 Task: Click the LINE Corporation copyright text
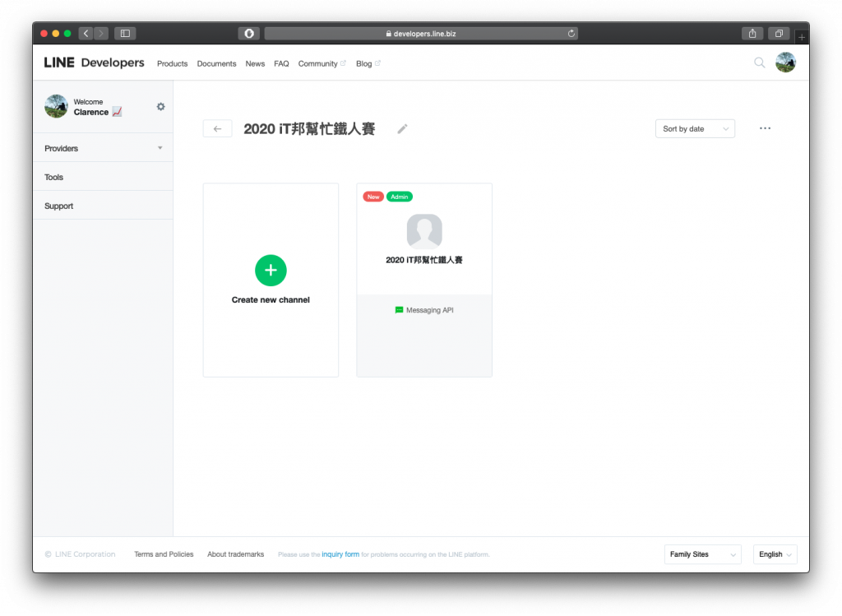tap(80, 554)
